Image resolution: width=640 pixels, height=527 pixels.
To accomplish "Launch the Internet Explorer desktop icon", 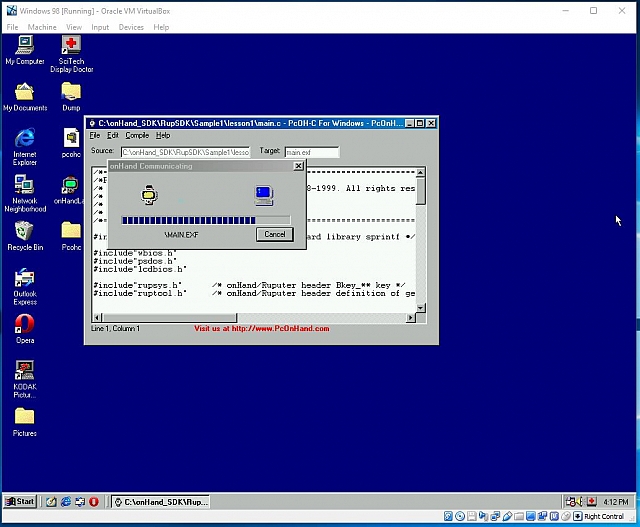I will pos(24,147).
